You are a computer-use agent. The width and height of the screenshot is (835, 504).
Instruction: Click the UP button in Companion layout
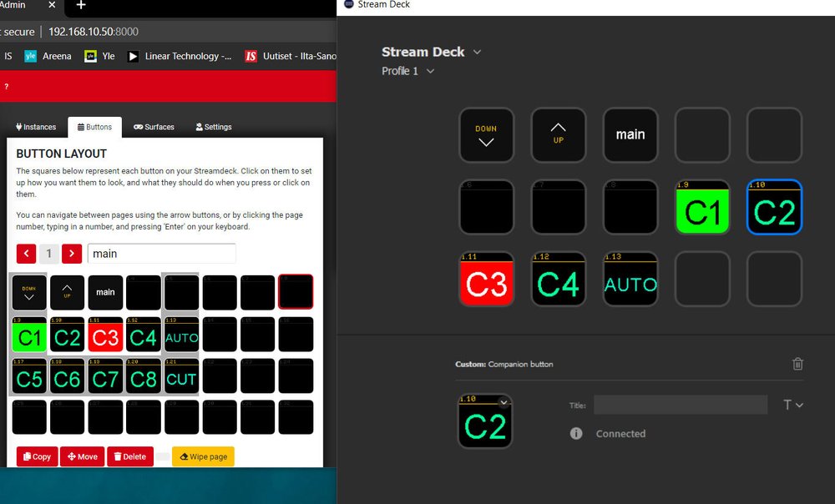pos(67,292)
